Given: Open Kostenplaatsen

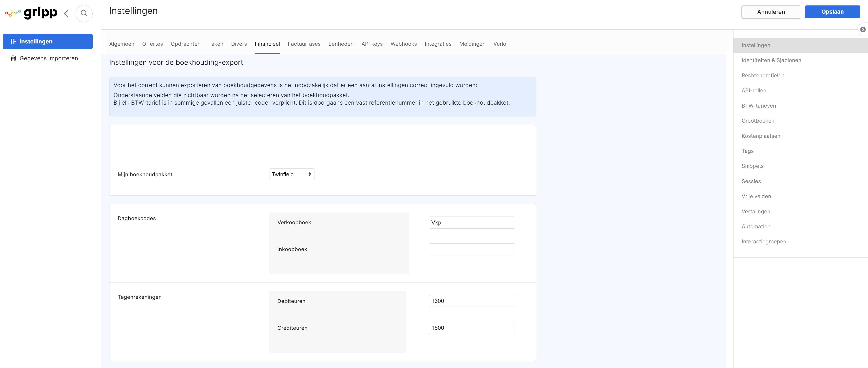Looking at the screenshot, I should (x=761, y=136).
